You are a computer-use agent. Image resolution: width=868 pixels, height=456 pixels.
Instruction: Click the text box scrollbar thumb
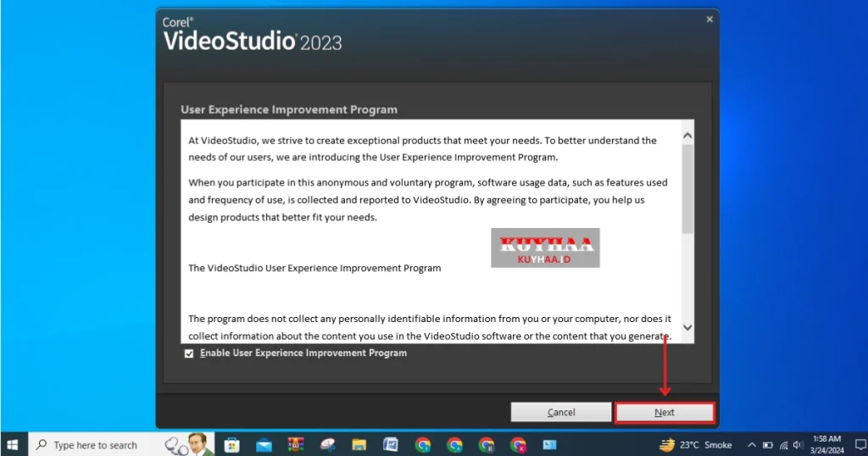click(687, 189)
